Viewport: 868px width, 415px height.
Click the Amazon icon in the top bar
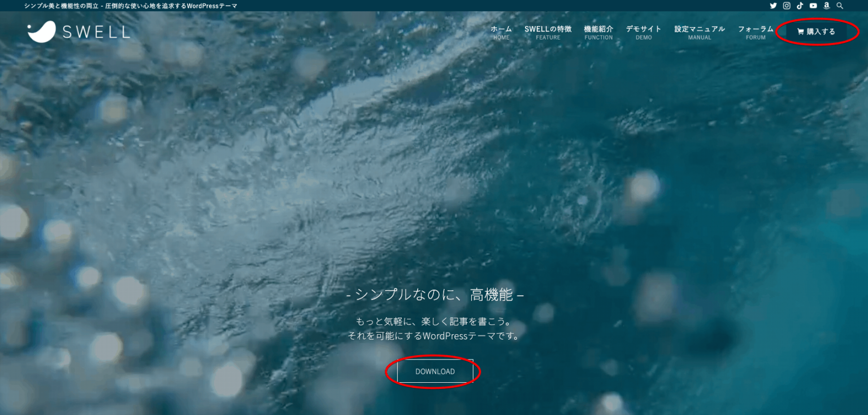coord(826,6)
